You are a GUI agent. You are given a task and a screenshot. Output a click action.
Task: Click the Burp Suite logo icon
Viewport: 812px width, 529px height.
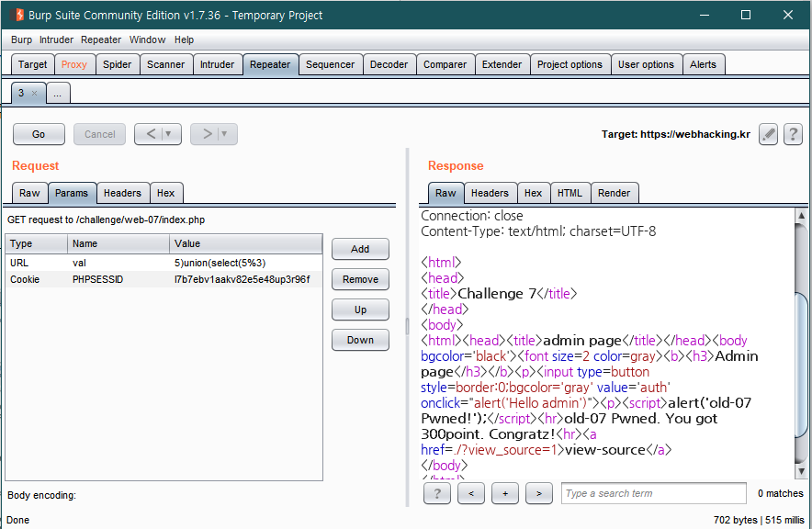(x=17, y=15)
